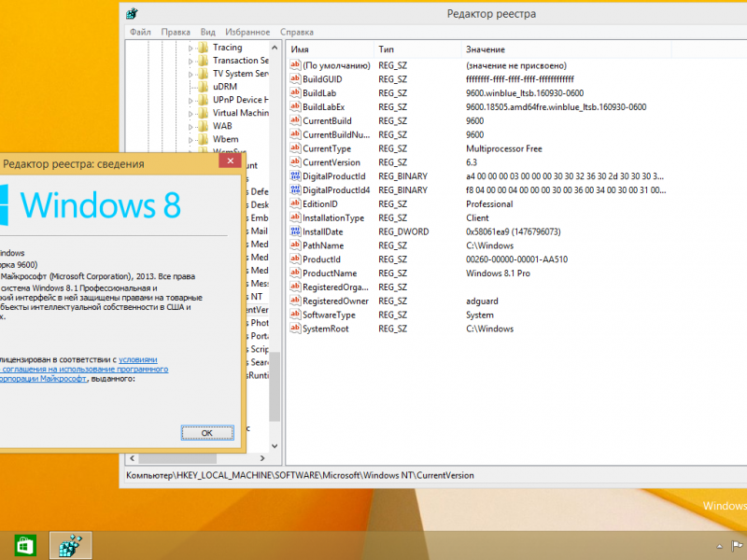Click the InstallationType string value icon

[x=295, y=217]
